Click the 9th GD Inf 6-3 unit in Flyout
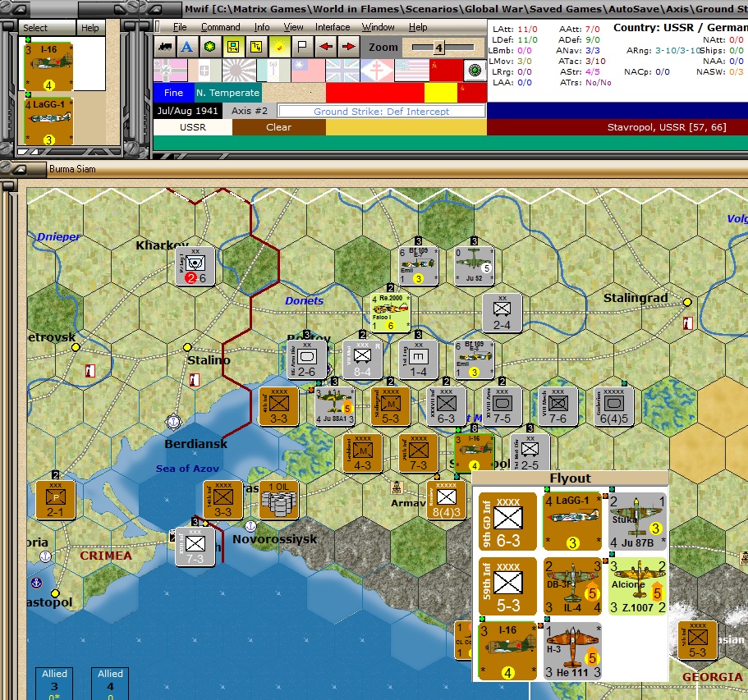 point(507,522)
